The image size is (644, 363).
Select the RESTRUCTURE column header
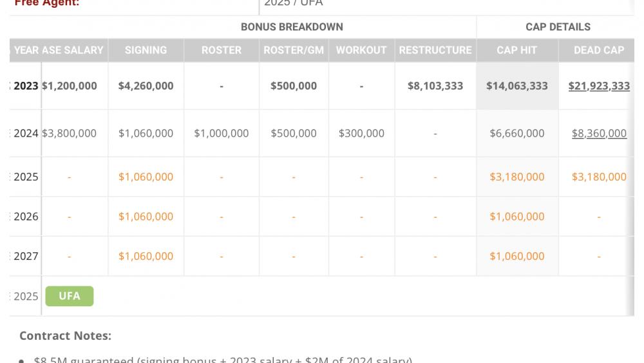[435, 50]
